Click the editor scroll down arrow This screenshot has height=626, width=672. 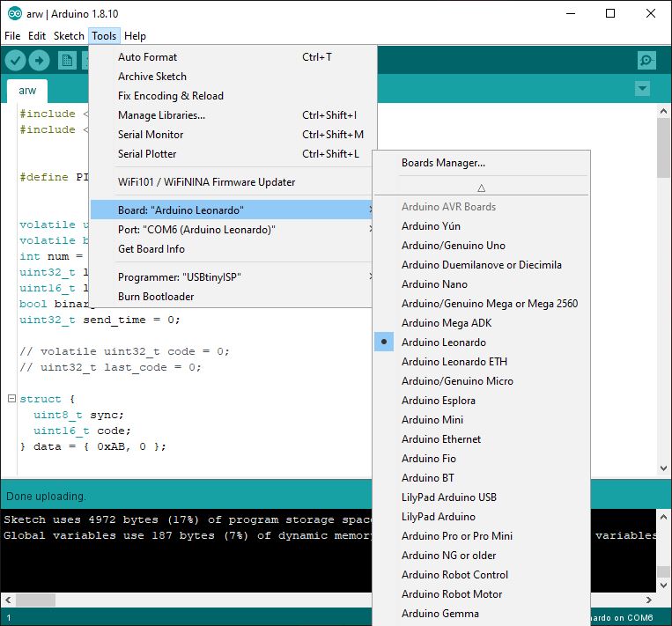coord(663,468)
